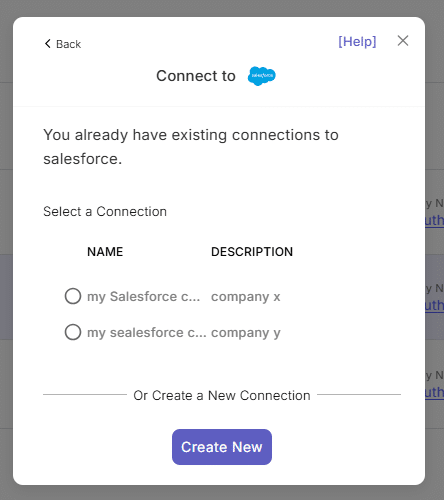Go Back to previous step

[x=63, y=44]
